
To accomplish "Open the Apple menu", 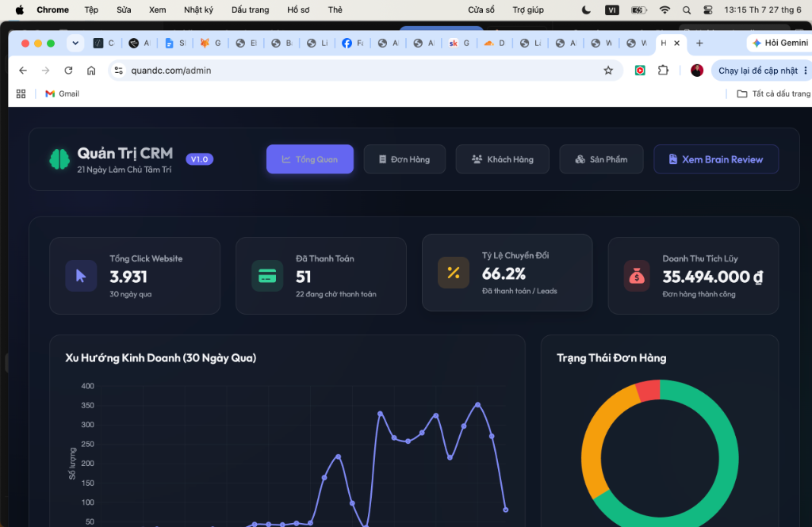I will click(x=20, y=10).
